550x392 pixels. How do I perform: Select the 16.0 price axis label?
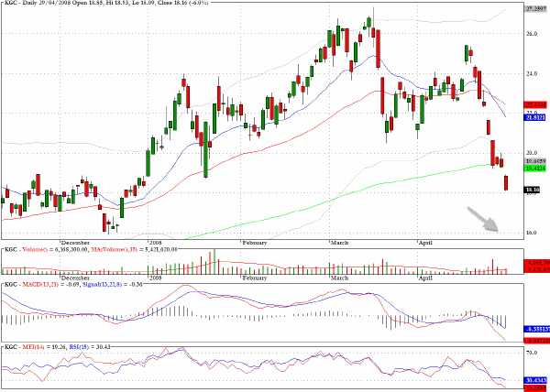coord(530,233)
